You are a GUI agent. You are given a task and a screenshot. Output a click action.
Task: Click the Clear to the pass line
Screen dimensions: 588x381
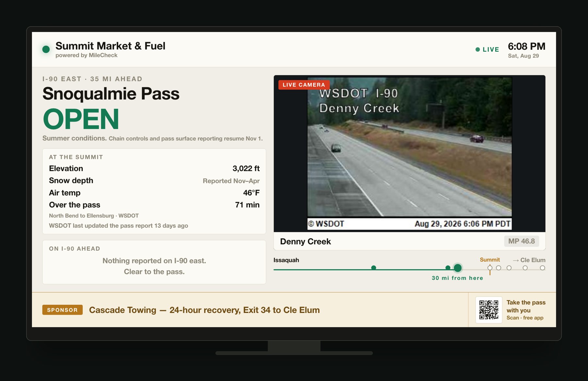tap(154, 272)
